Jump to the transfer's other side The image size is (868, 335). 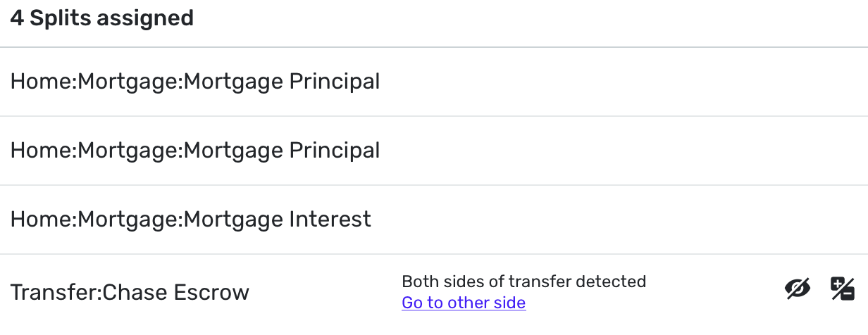(464, 303)
